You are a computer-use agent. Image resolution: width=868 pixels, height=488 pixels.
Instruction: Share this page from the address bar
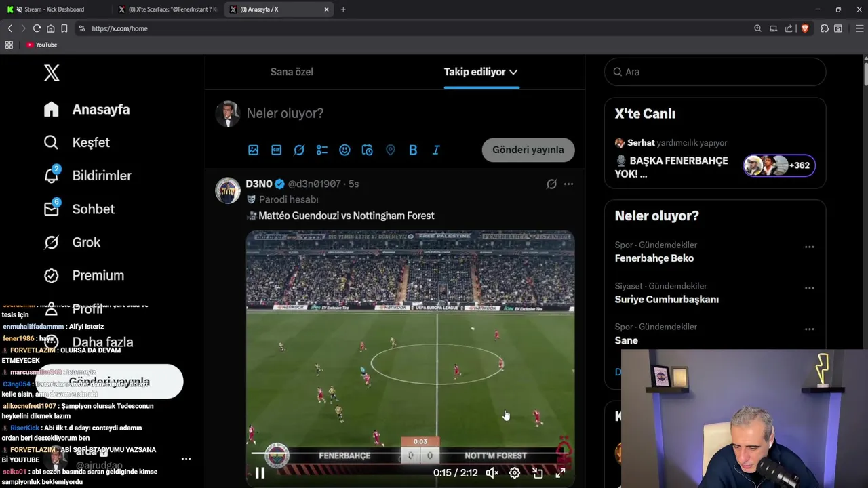[789, 28]
